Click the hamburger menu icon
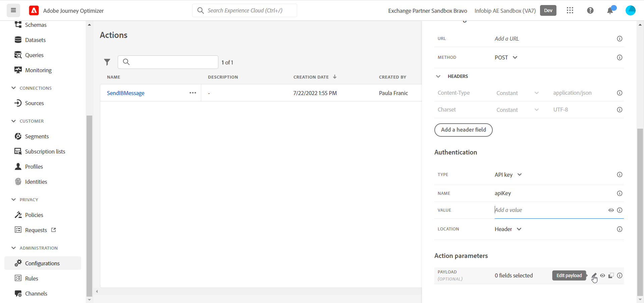 [x=13, y=10]
